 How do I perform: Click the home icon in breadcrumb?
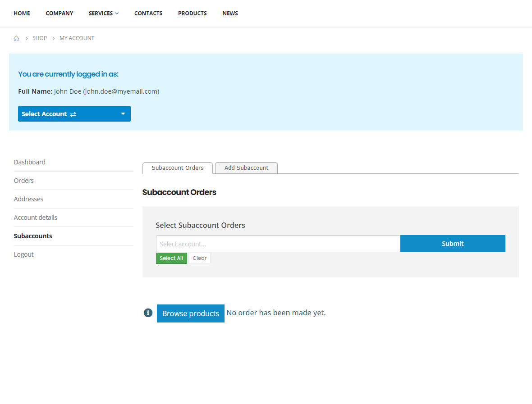tap(16, 38)
